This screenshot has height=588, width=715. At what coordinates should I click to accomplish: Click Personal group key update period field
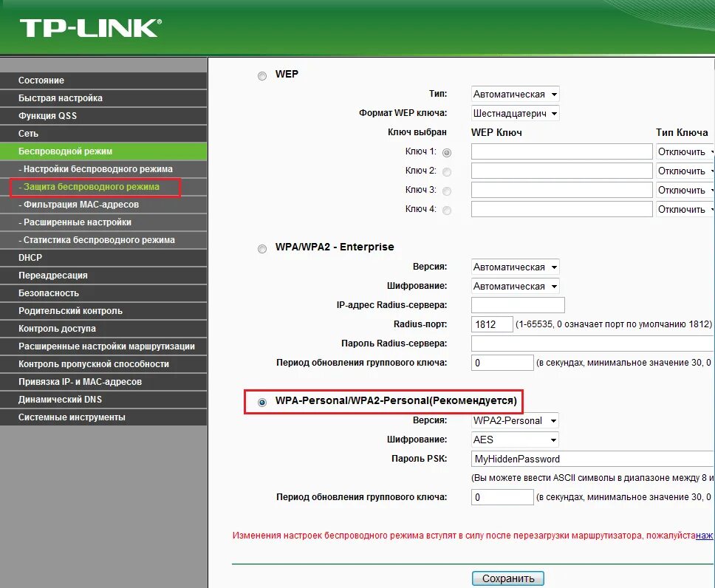pyautogui.click(x=502, y=497)
